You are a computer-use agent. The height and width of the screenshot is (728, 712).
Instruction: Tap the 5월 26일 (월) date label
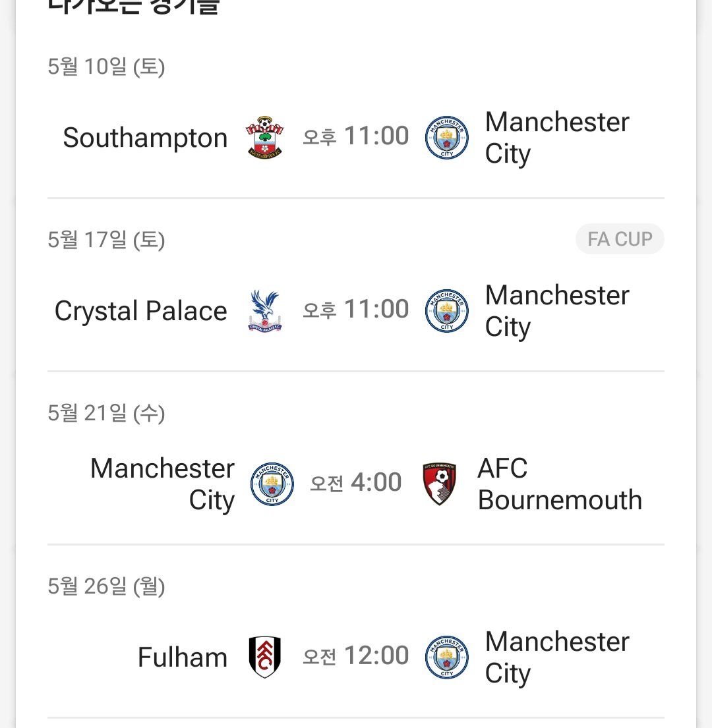pyautogui.click(x=106, y=586)
